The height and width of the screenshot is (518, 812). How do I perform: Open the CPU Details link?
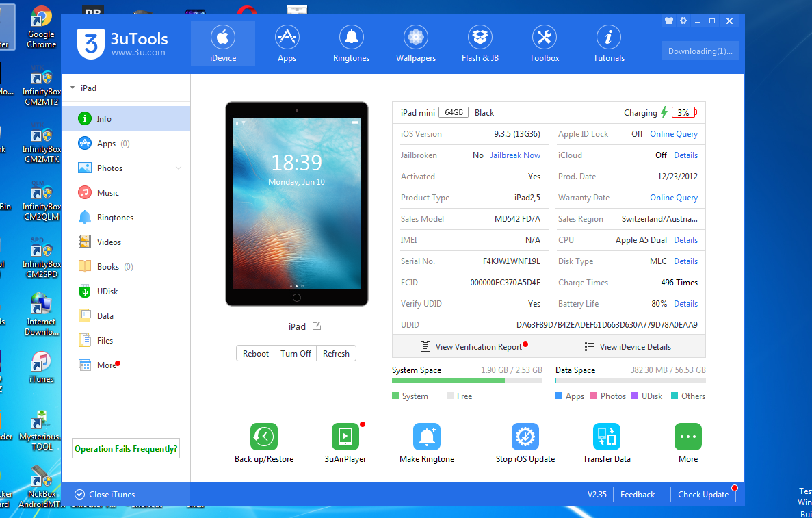click(685, 239)
